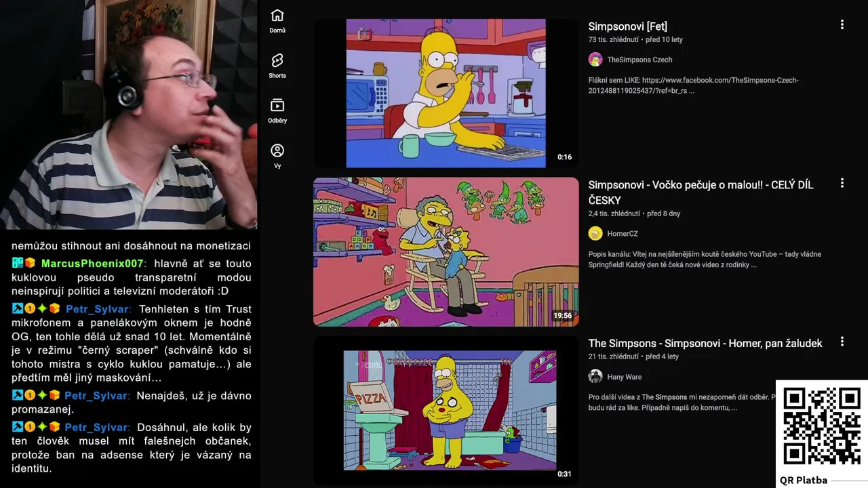
Task: Open the Simpsonovi [Fet] video title
Action: click(628, 26)
